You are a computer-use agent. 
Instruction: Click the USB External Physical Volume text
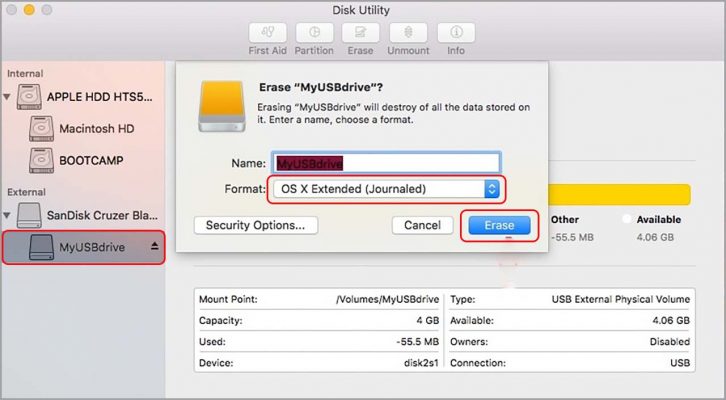[x=620, y=300]
